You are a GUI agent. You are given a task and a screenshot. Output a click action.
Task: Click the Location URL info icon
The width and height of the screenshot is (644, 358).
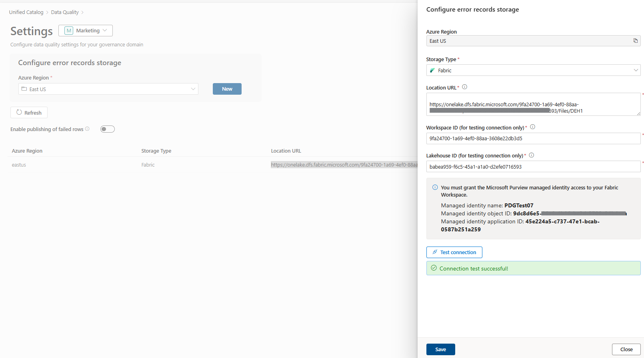tap(464, 87)
